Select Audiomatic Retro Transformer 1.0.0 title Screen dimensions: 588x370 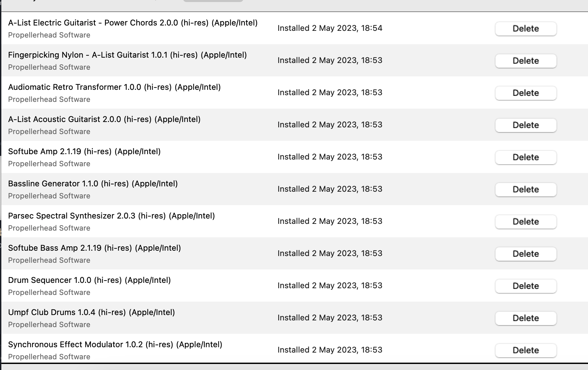(114, 87)
